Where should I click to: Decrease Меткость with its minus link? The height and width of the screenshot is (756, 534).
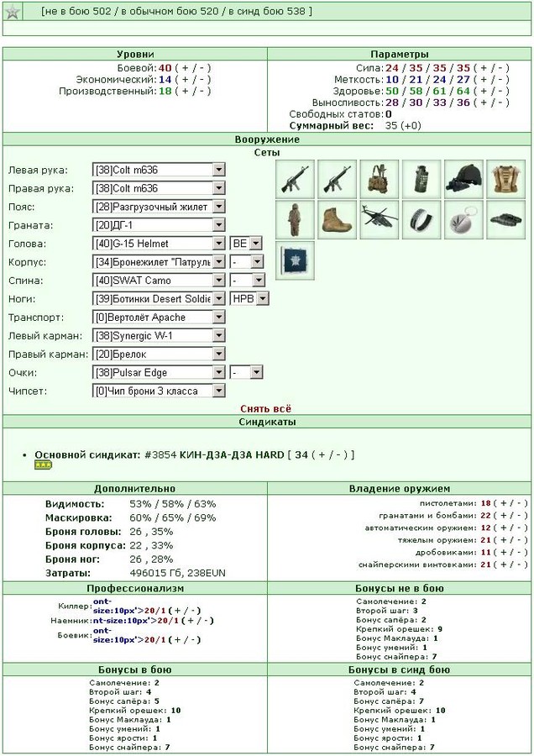500,80
